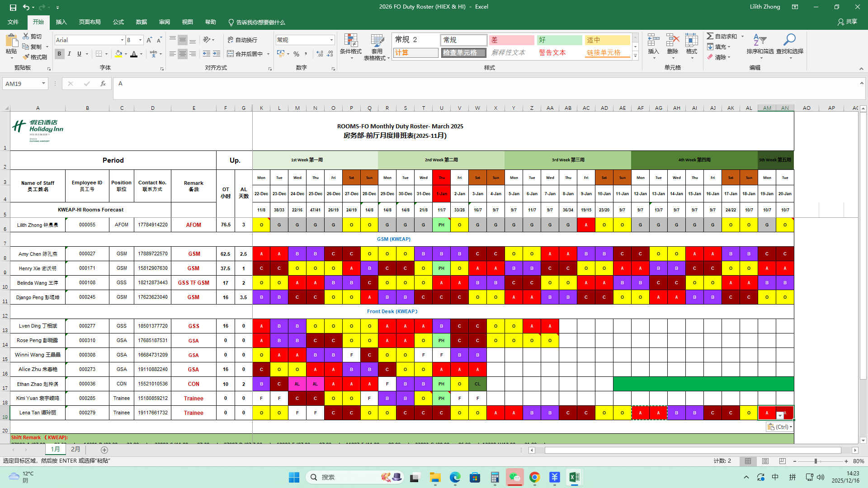Switch to Page Layout view in status bar
Image resolution: width=868 pixels, height=488 pixels.
[x=765, y=461]
